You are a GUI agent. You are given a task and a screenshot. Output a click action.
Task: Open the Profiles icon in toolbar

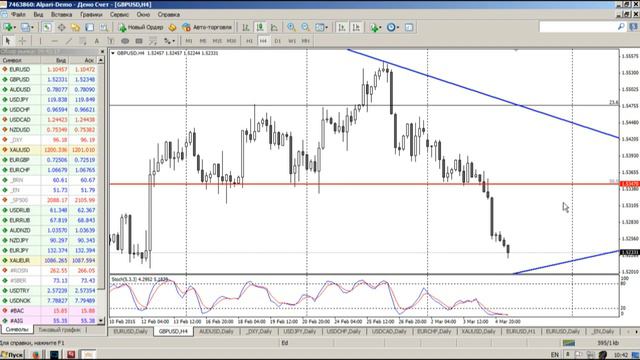coord(27,27)
